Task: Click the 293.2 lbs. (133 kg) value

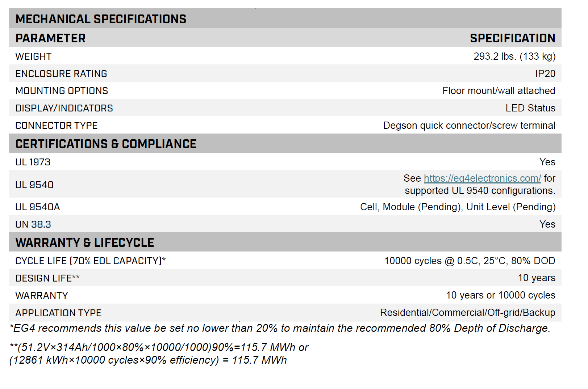Action: coord(514,56)
